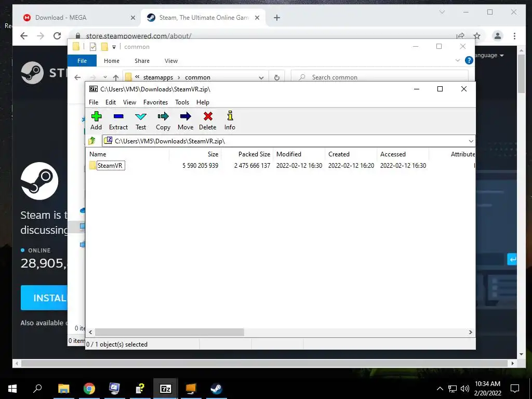Open Explorer help question mark icon
The height and width of the screenshot is (399, 532).
click(x=469, y=60)
